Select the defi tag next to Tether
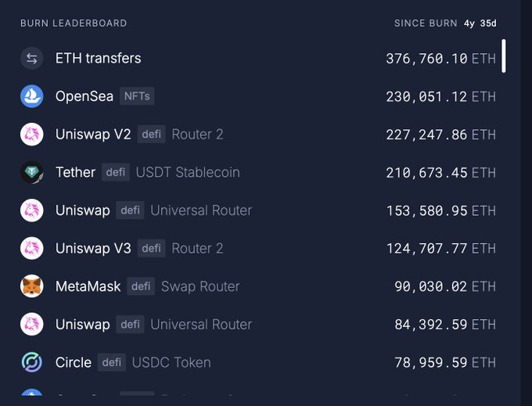 [x=116, y=172]
